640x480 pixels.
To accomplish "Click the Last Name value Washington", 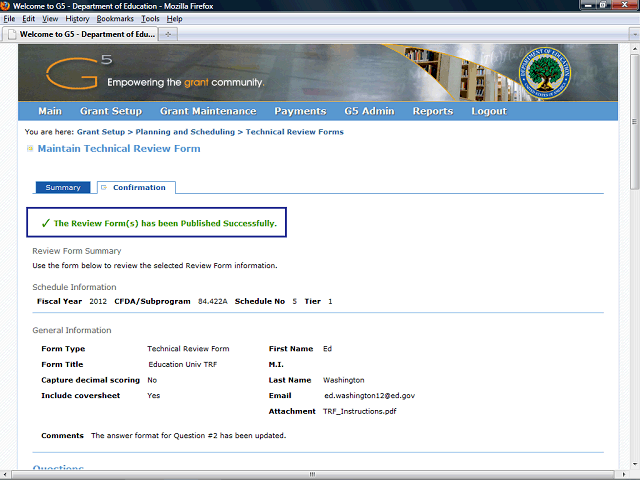I will pos(344,380).
